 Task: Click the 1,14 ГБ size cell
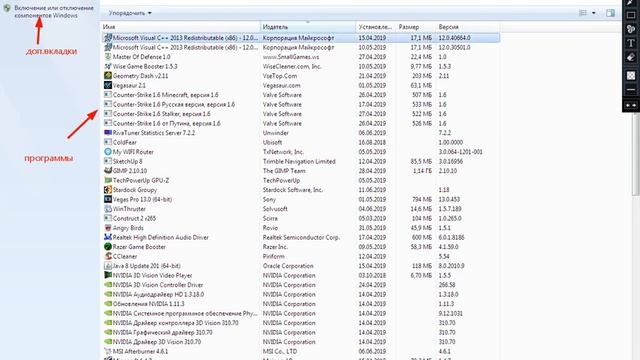tap(422, 171)
